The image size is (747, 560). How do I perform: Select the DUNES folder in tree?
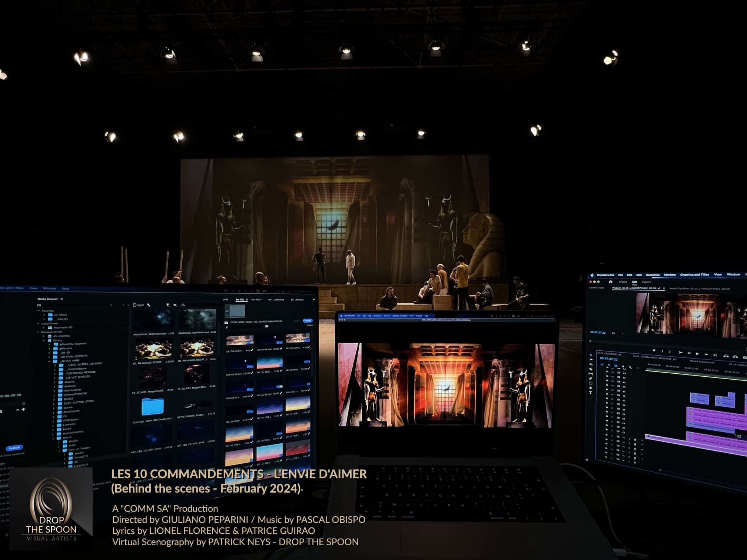pyautogui.click(x=65, y=399)
